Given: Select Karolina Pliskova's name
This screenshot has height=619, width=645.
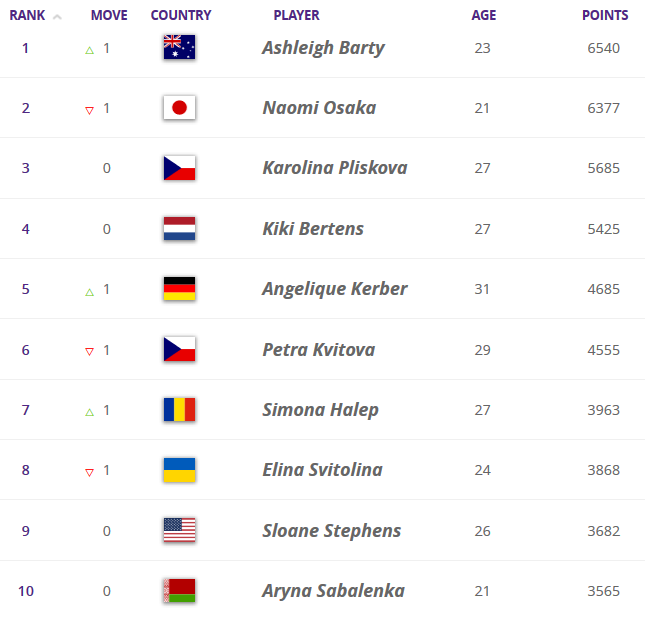Looking at the screenshot, I should 334,168.
